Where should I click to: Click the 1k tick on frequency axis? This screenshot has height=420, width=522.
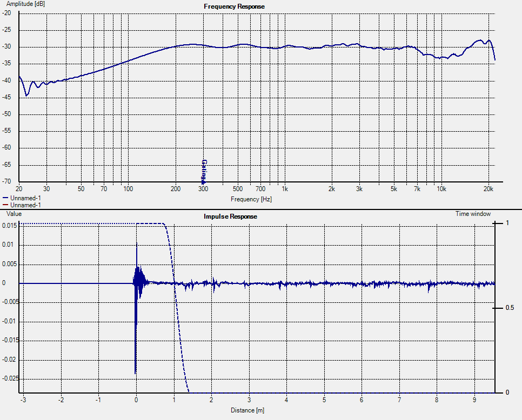285,189
